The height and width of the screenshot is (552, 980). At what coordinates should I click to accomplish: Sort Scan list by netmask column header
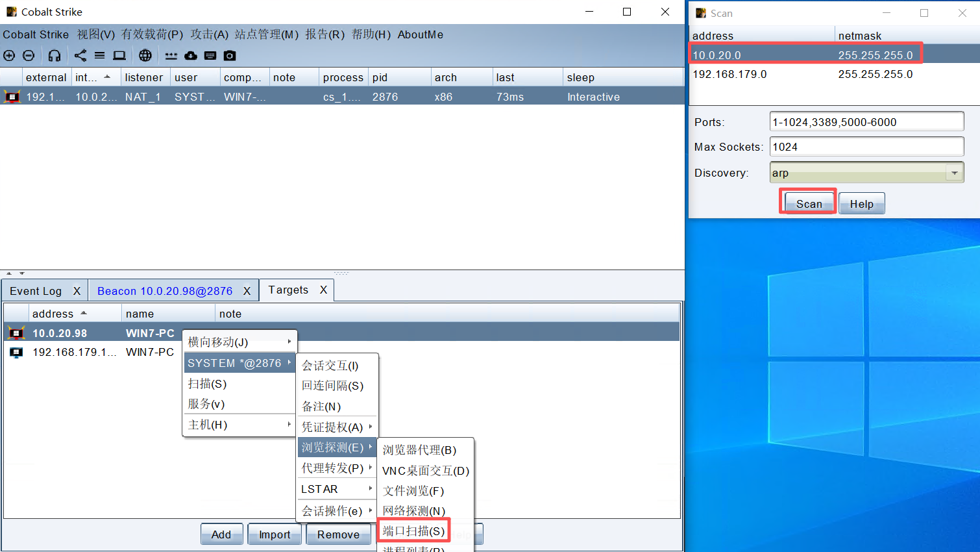coord(907,36)
